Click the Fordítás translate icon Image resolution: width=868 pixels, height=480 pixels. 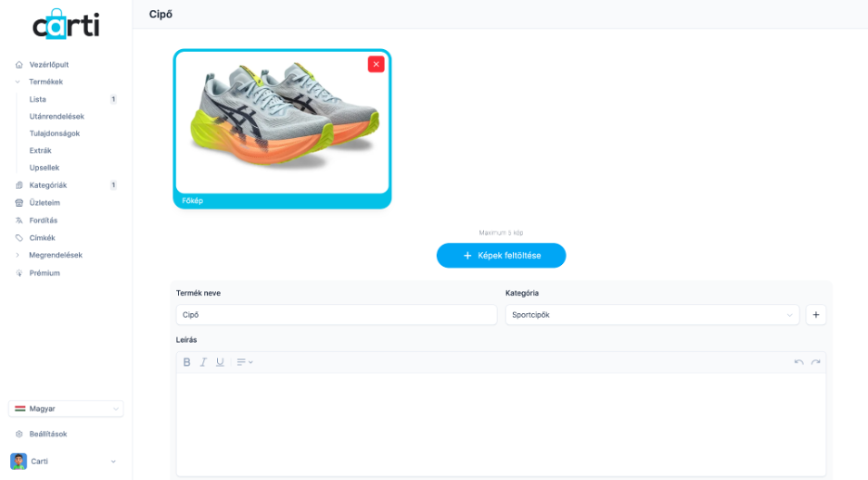[x=19, y=221]
